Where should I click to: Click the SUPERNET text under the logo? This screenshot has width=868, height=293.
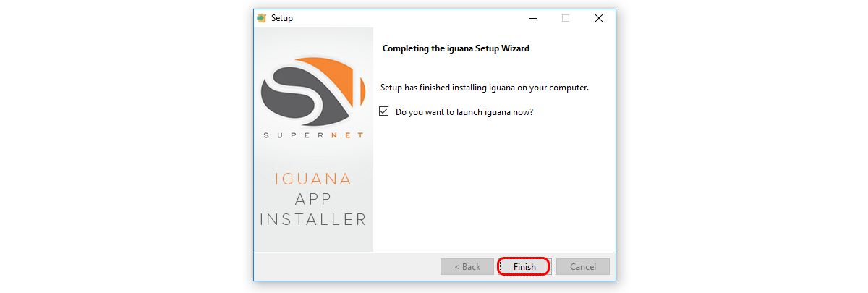click(313, 135)
